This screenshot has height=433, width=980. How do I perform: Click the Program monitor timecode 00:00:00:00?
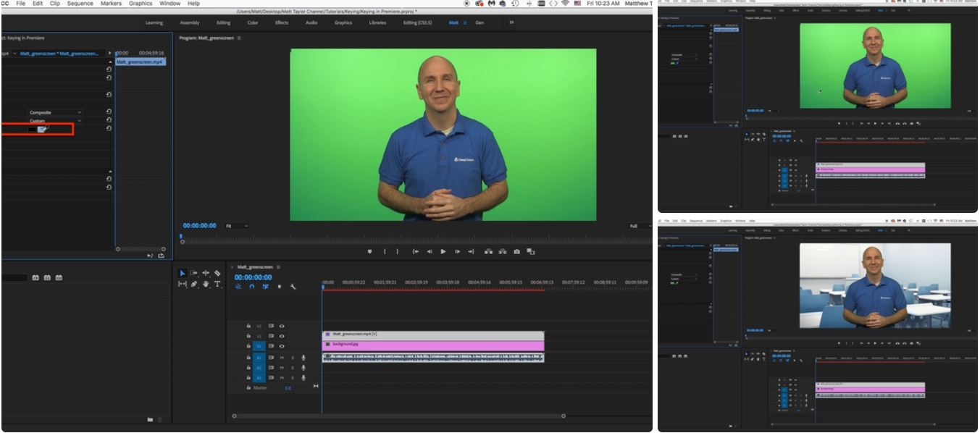pyautogui.click(x=199, y=226)
